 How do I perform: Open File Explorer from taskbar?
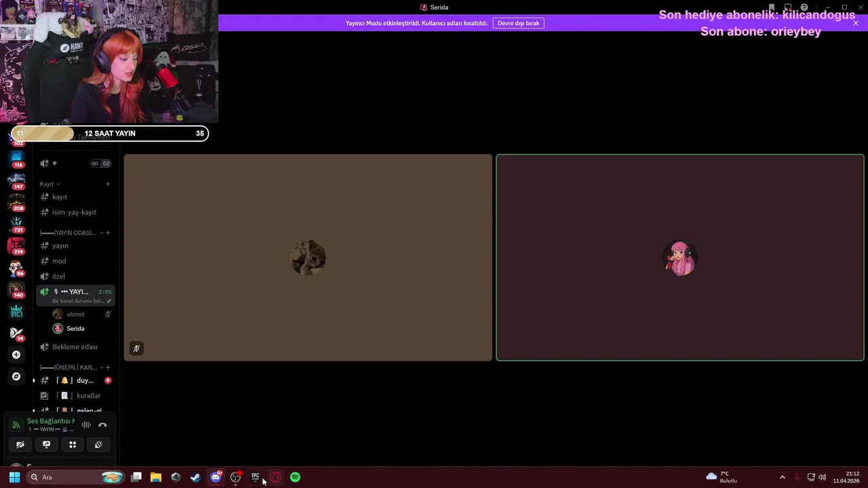point(156,477)
